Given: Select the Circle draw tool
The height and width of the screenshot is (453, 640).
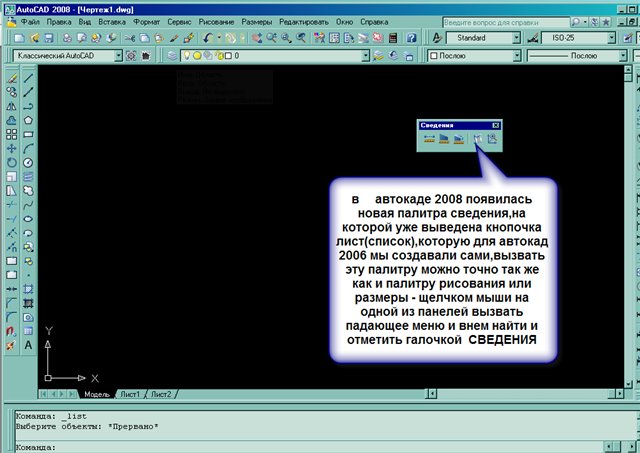Looking at the screenshot, I should click(x=28, y=163).
